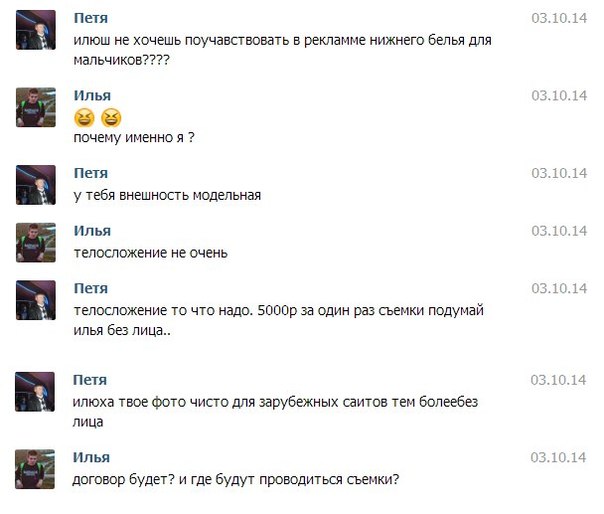Open Илья's name link above "телосложение не очень"
Viewport: 604px width, 514px height.
pyautogui.click(x=94, y=230)
